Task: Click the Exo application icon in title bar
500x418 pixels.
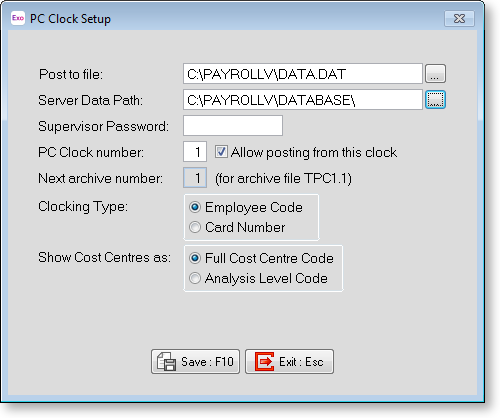Action: click(x=18, y=18)
